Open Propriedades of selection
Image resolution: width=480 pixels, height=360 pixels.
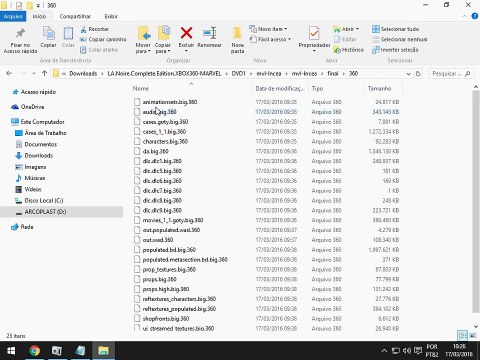(x=314, y=39)
